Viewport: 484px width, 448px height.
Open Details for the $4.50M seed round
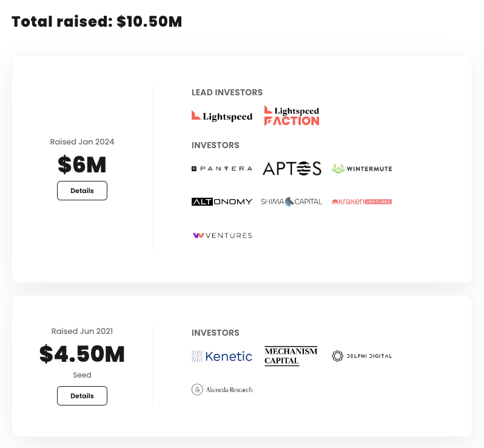point(82,396)
